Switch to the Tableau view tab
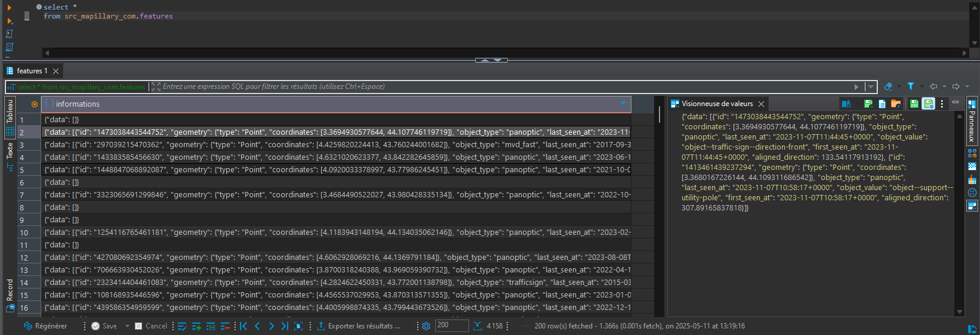The width and height of the screenshot is (980, 335). (10, 116)
